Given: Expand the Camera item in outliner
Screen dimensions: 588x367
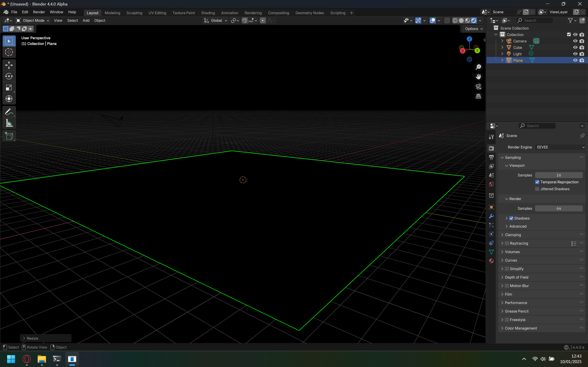Looking at the screenshot, I should click(x=502, y=41).
